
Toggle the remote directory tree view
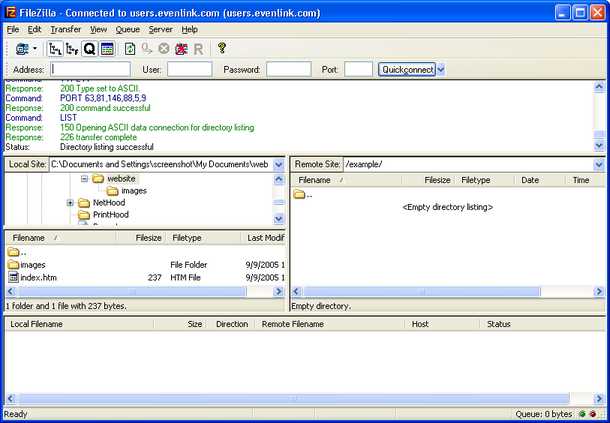[72, 49]
